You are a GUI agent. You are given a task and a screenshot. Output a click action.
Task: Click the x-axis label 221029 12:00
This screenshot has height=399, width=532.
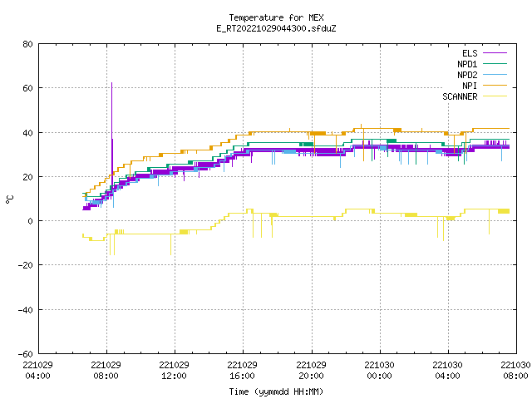[x=174, y=371]
